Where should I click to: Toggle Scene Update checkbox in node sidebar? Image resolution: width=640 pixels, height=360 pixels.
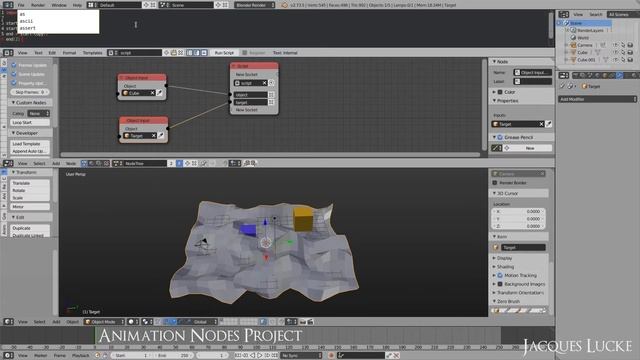(x=13, y=74)
